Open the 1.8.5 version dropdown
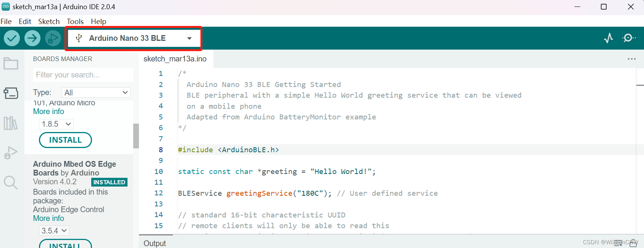644x248 pixels. (56, 124)
